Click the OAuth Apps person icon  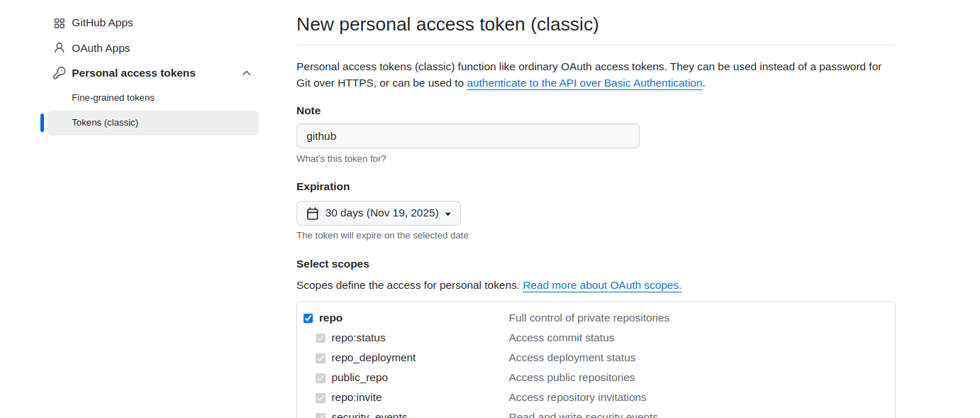[x=59, y=48]
